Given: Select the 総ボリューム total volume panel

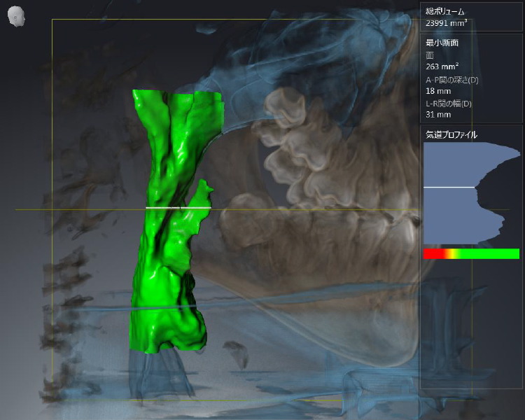Looking at the screenshot, I should click(471, 17).
